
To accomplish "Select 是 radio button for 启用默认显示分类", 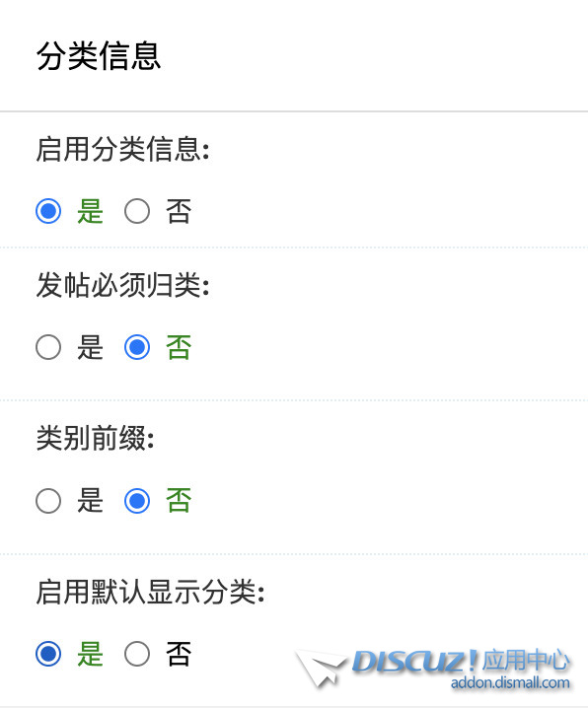I will [48, 654].
